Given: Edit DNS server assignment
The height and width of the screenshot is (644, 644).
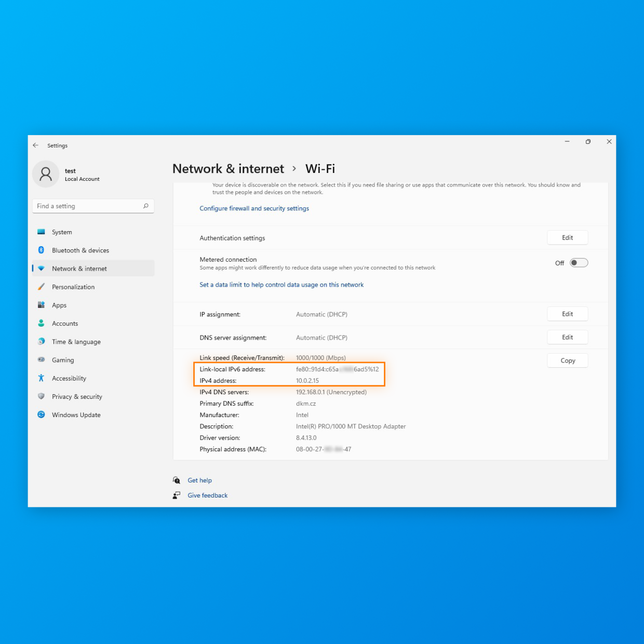Looking at the screenshot, I should pyautogui.click(x=567, y=338).
